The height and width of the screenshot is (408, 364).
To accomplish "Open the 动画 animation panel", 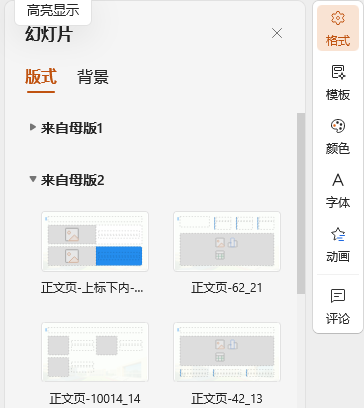I will pos(338,245).
